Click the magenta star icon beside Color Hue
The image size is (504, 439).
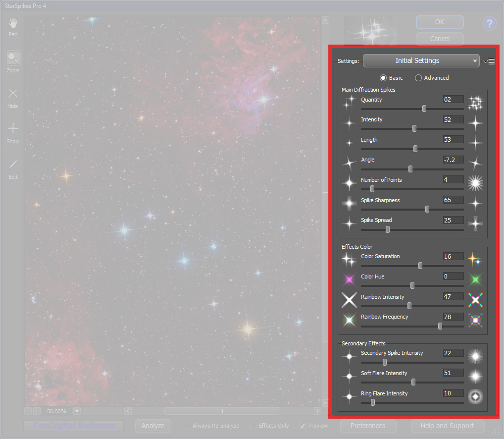point(349,280)
